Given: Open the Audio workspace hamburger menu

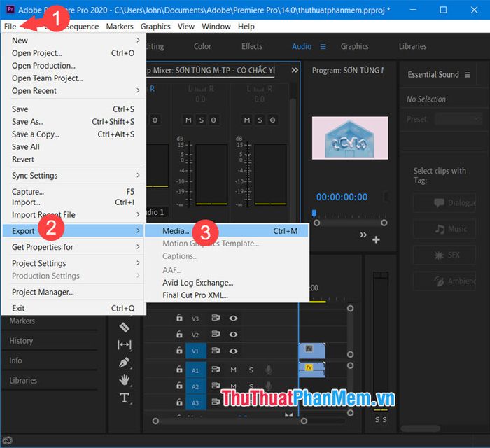Looking at the screenshot, I should [323, 46].
